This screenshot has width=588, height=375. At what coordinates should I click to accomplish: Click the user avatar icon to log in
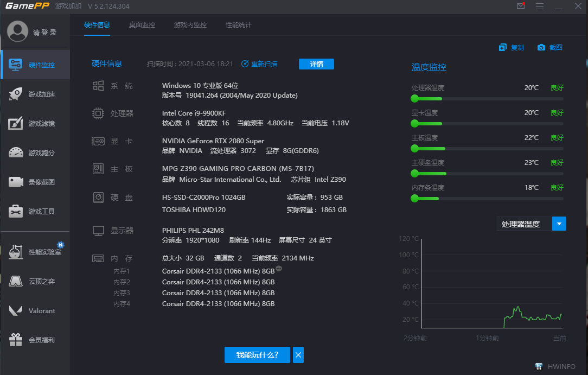[17, 31]
